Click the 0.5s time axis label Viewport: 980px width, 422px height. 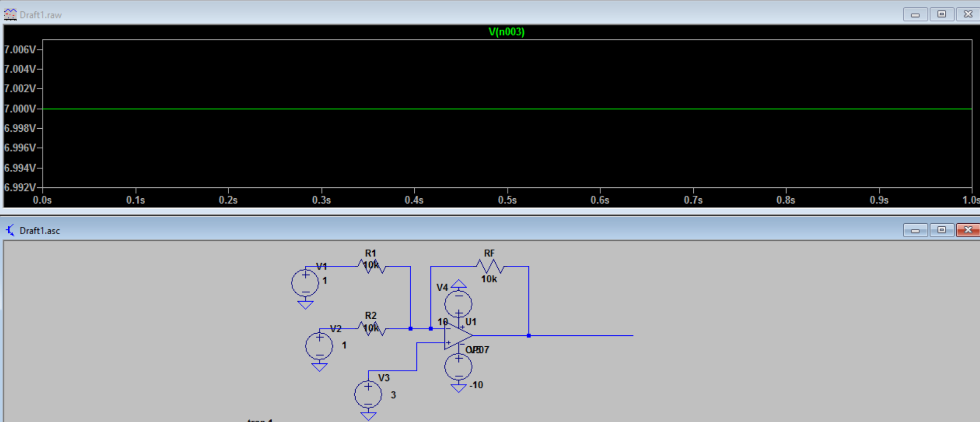507,200
